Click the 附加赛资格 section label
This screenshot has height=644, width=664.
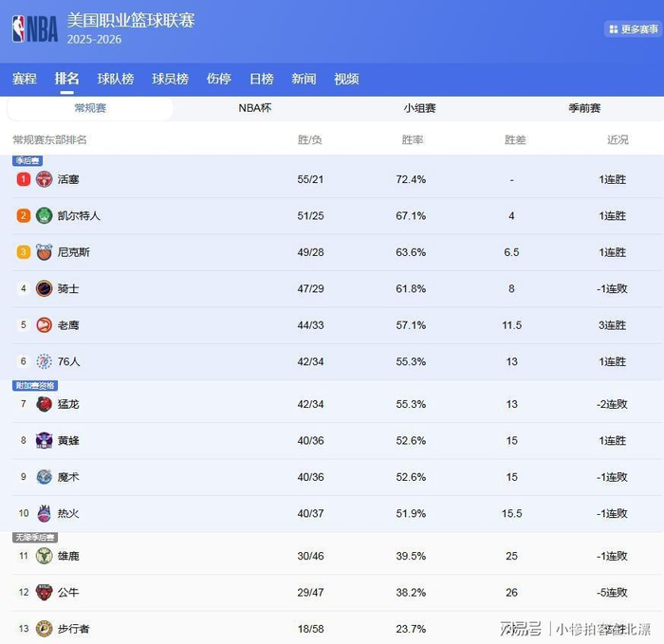(35, 385)
